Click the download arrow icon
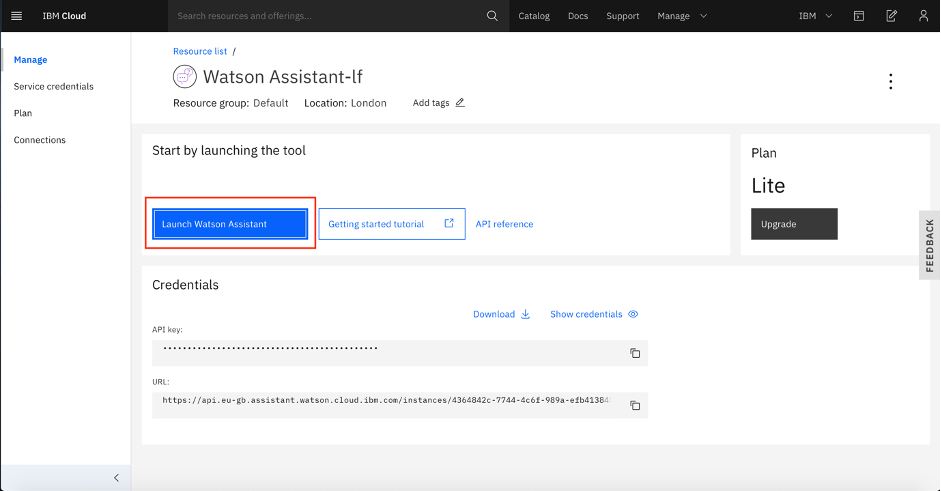The image size is (941, 491). point(525,314)
